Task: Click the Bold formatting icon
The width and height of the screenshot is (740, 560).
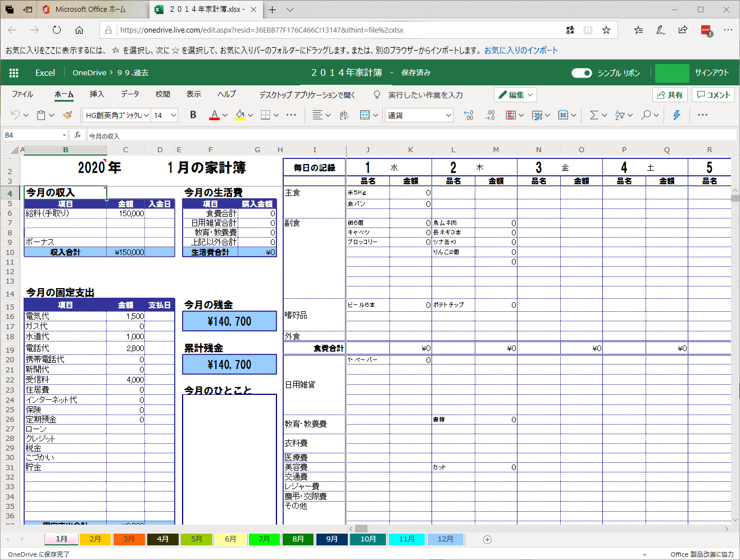Action: pyautogui.click(x=193, y=115)
